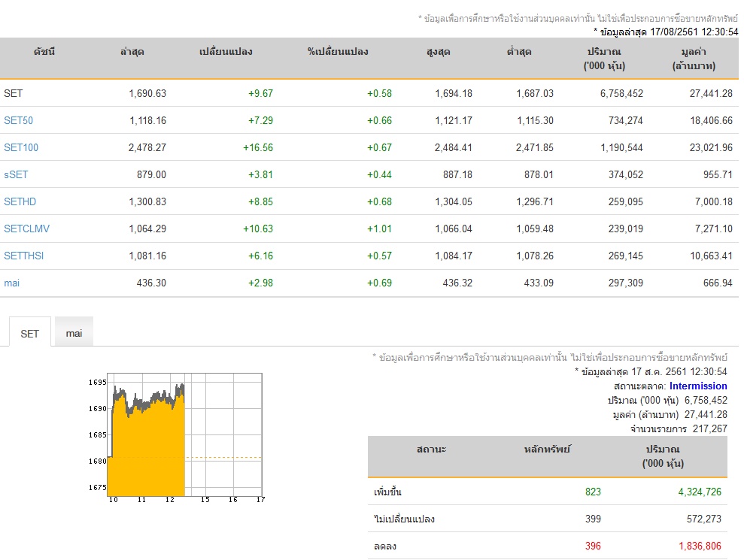Viewport: 744px width, 560px height.
Task: Open the SET100 index link
Action: [21, 147]
